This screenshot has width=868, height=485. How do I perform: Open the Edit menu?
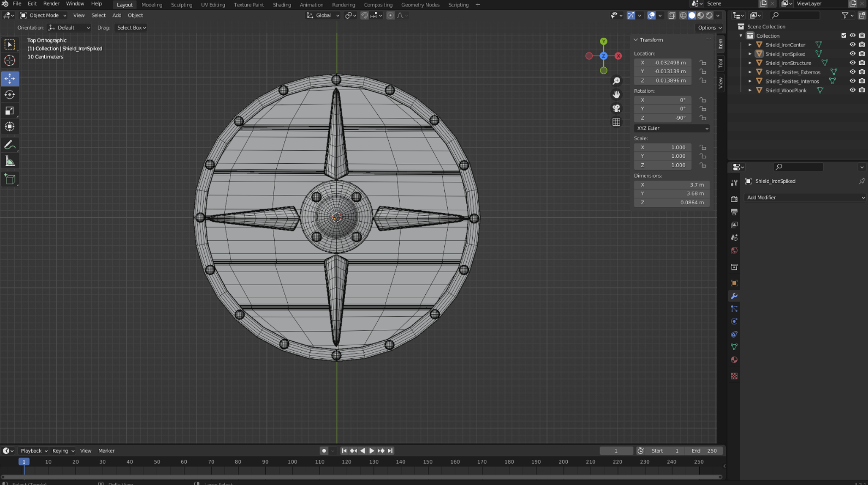[x=32, y=4]
